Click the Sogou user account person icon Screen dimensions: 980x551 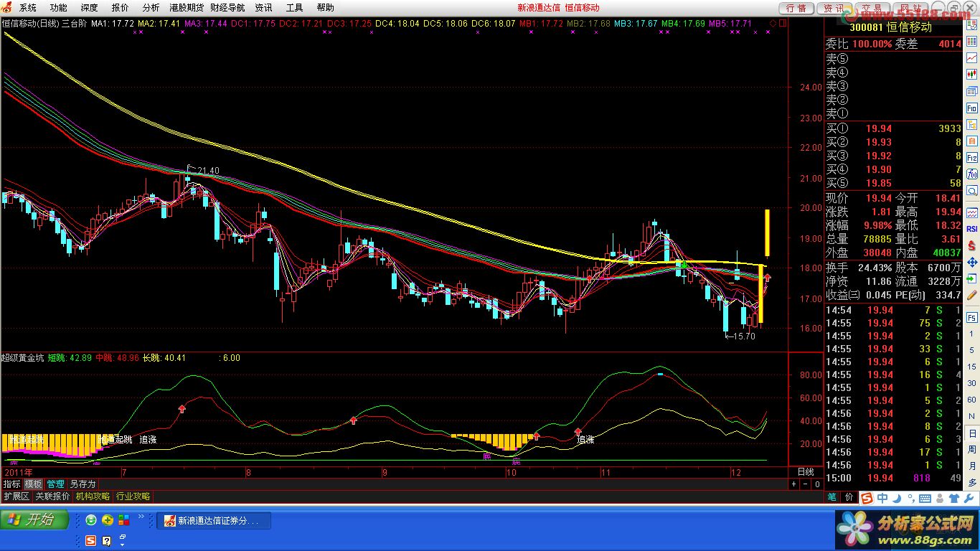[x=940, y=498]
